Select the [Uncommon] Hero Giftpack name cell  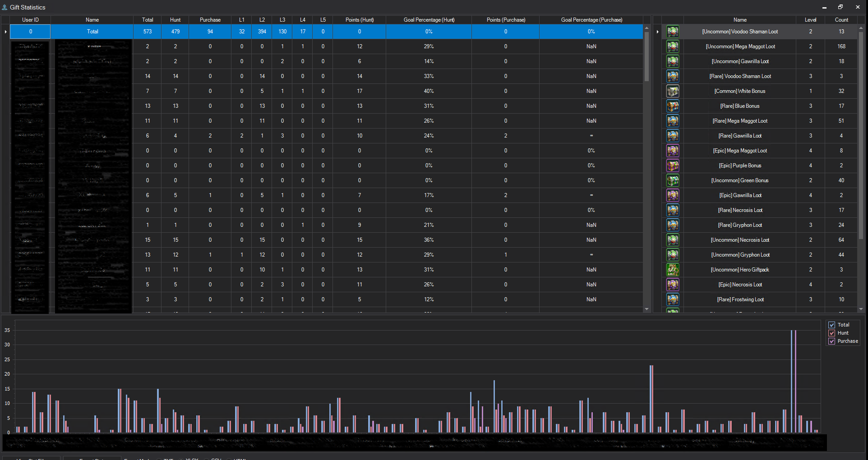point(740,270)
